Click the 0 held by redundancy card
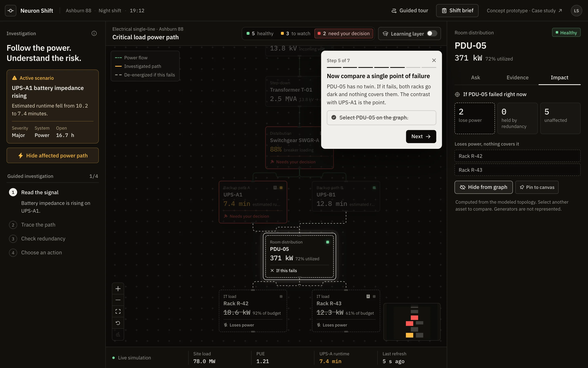Image resolution: width=588 pixels, height=368 pixels. 517,118
